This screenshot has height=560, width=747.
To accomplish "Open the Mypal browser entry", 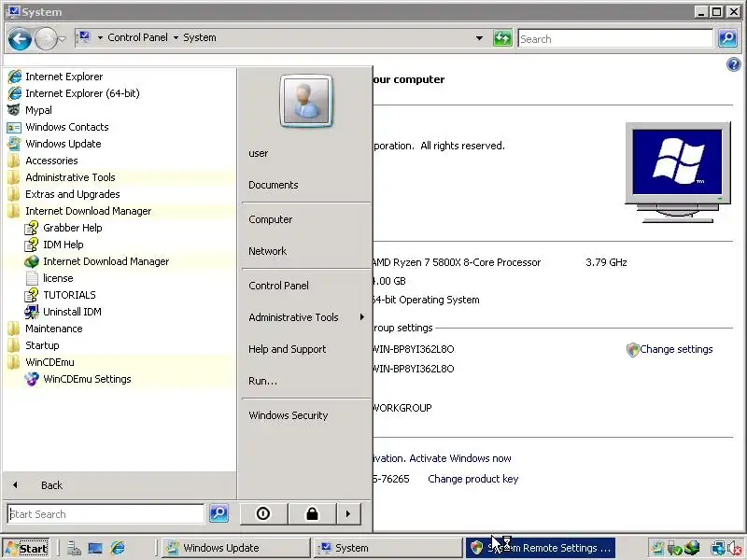I will (38, 110).
